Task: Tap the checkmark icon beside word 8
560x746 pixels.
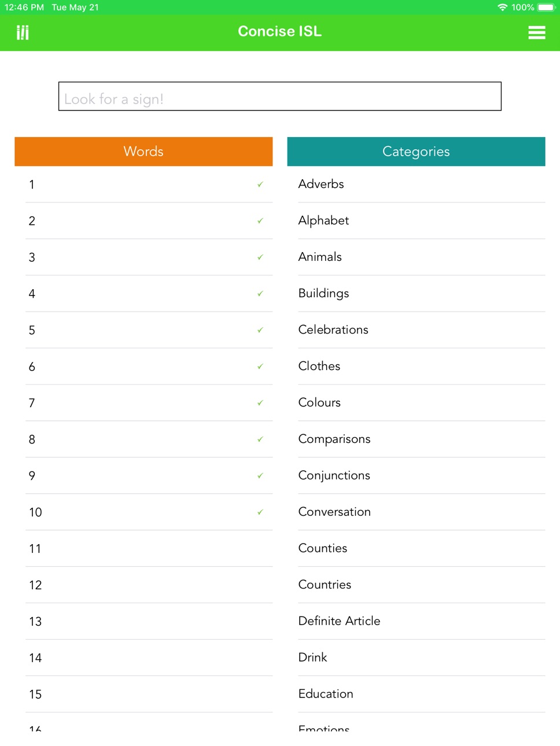Action: [260, 440]
